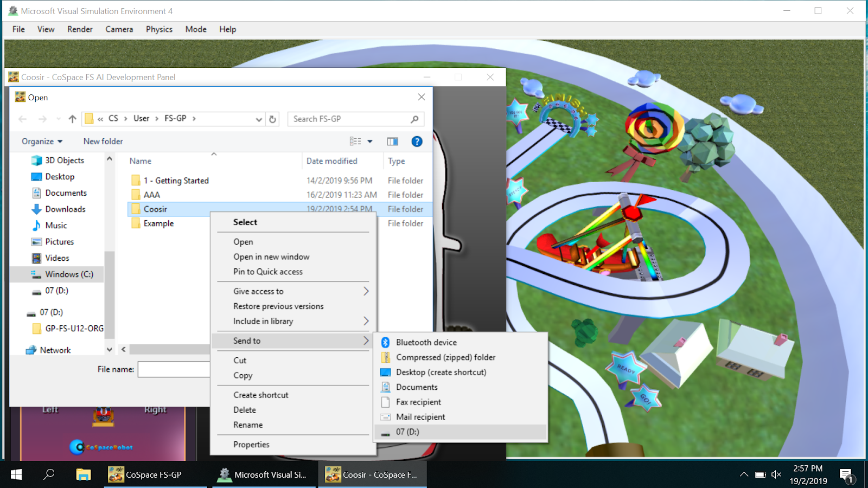Screen dimensions: 868x488
Task: Refresh the FS-GP folder listing
Action: [273, 119]
